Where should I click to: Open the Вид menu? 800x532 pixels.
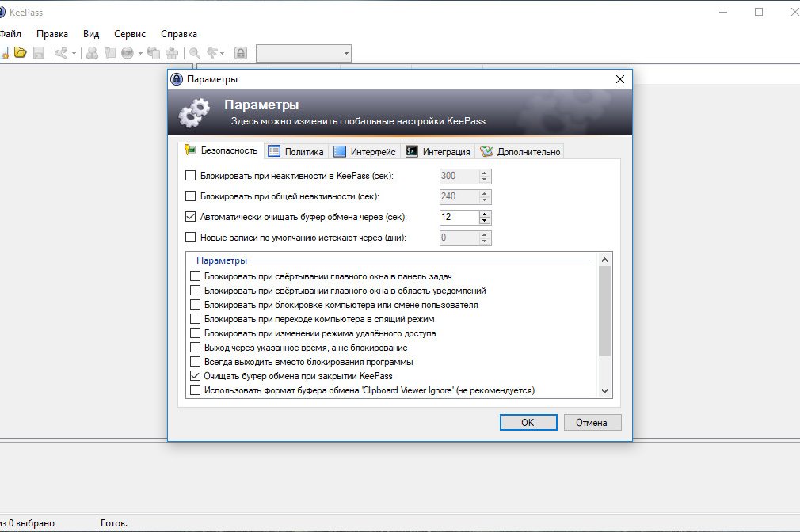pos(91,34)
